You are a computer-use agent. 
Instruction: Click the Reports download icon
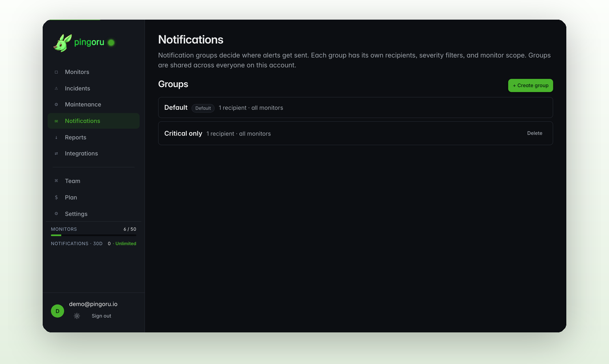56,137
